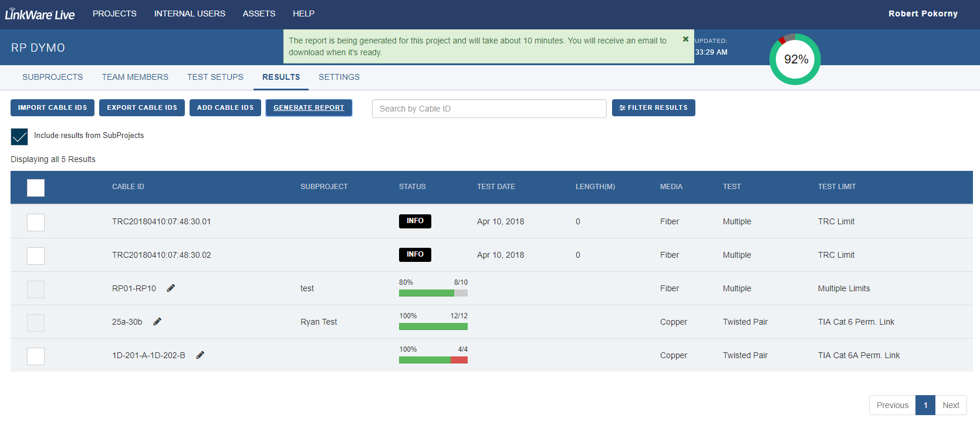The width and height of the screenshot is (980, 421).
Task: Click the 92% pass rate donut chart
Action: tap(795, 59)
